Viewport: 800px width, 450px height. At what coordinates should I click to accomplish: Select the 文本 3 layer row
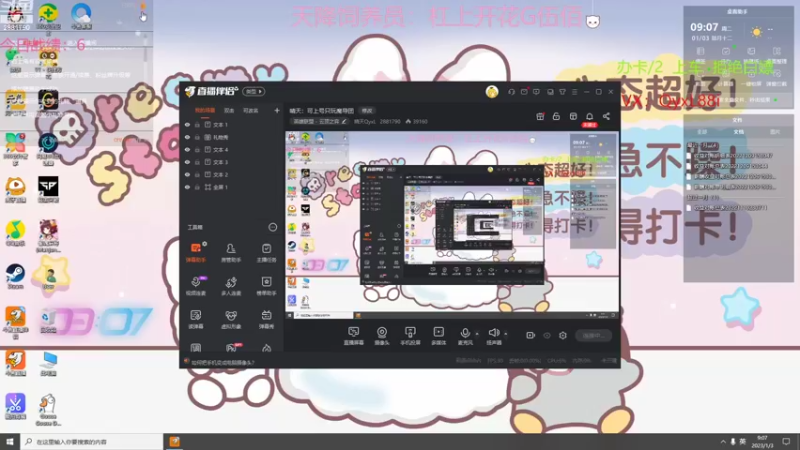[x=232, y=162]
